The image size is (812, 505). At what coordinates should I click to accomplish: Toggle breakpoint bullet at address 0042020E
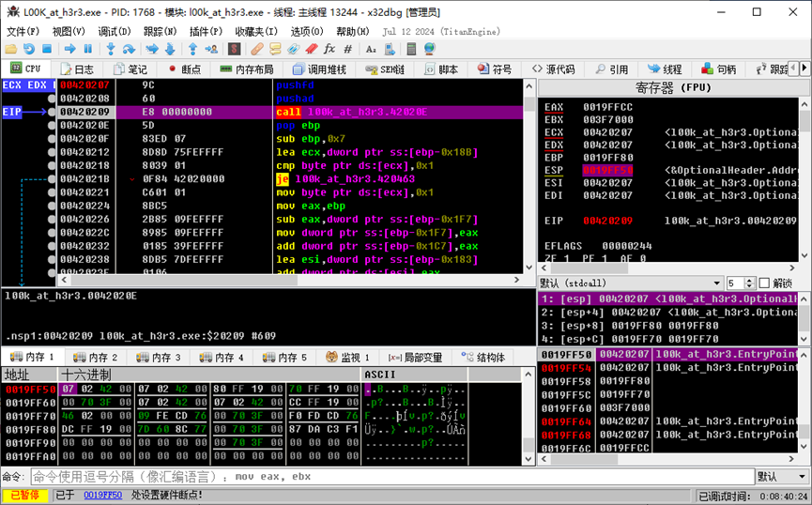[x=53, y=125]
